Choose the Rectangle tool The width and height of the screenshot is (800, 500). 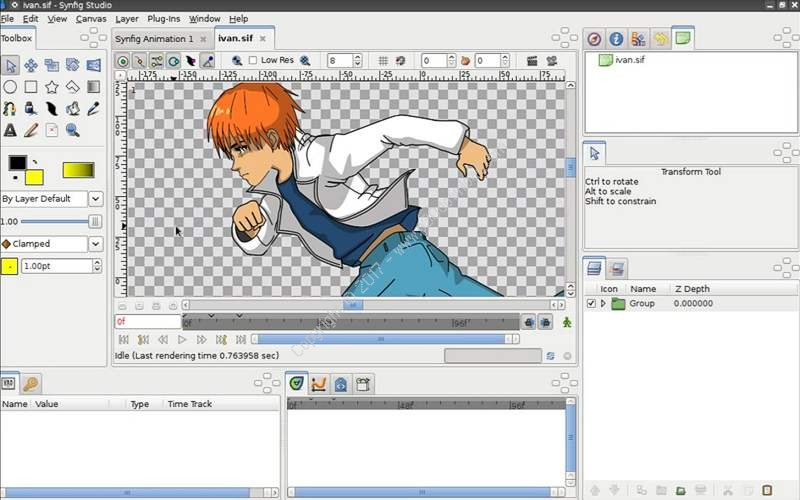(31, 87)
